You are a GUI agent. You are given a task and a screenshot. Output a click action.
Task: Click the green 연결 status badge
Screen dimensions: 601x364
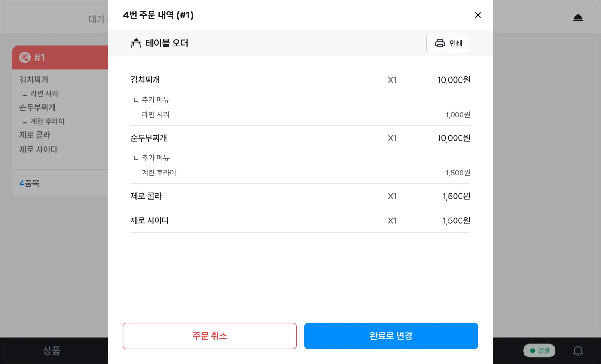point(539,350)
